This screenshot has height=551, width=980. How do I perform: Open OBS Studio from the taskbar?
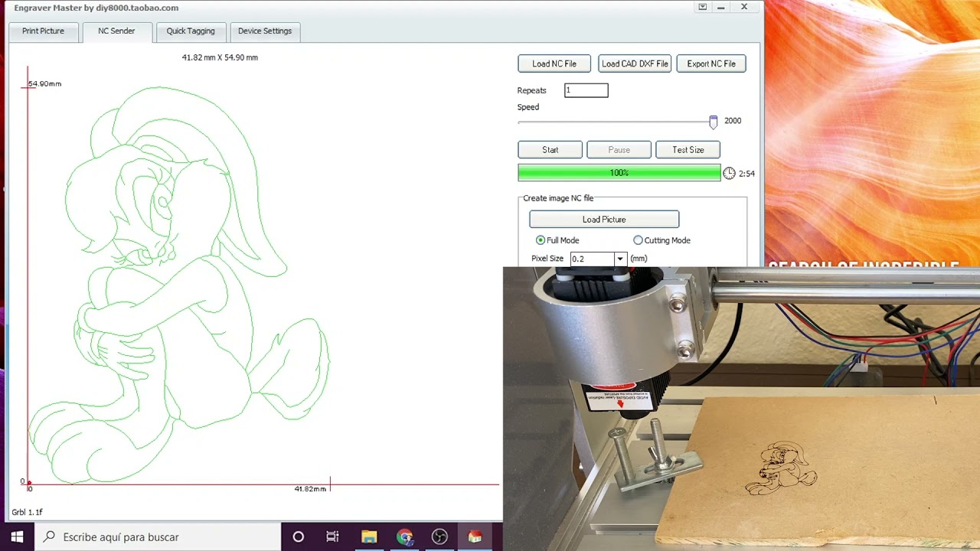439,536
